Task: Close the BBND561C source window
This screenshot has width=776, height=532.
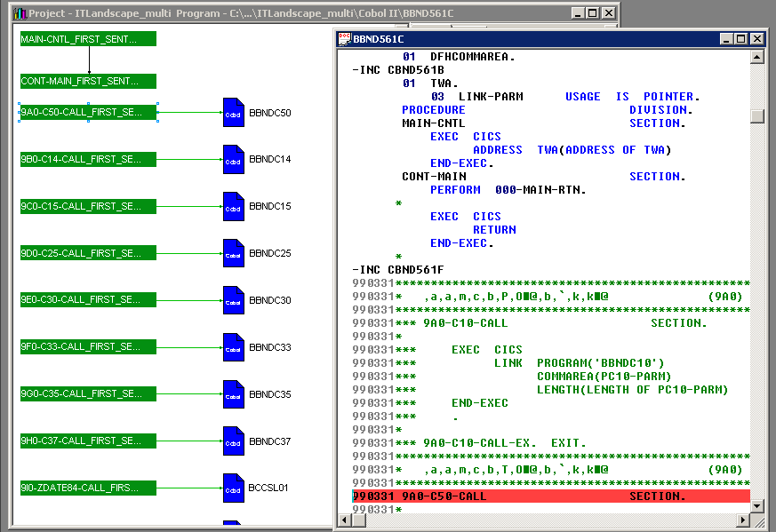Action: click(x=757, y=38)
